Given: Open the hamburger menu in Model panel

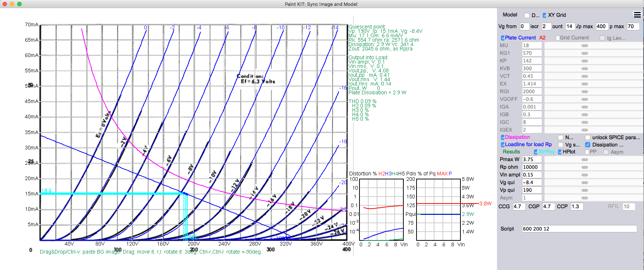Looking at the screenshot, I should coord(637,15).
